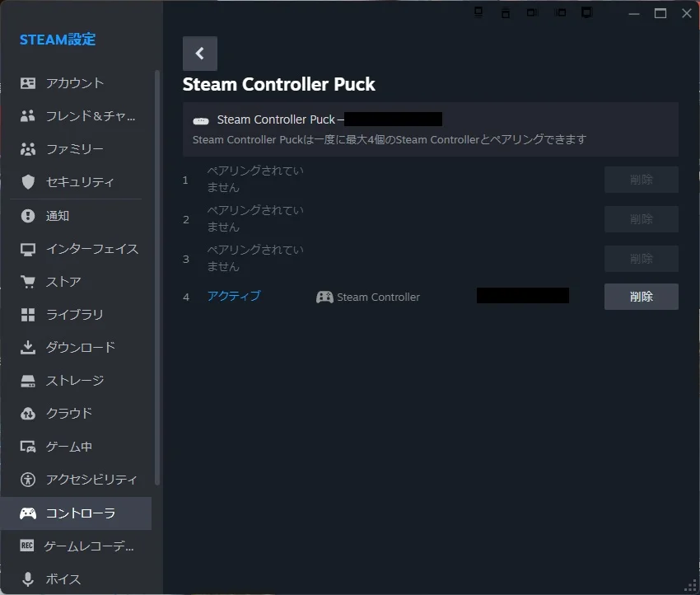Click the second window-layout icon in title bar
The width and height of the screenshot is (700, 595).
pyautogui.click(x=506, y=12)
